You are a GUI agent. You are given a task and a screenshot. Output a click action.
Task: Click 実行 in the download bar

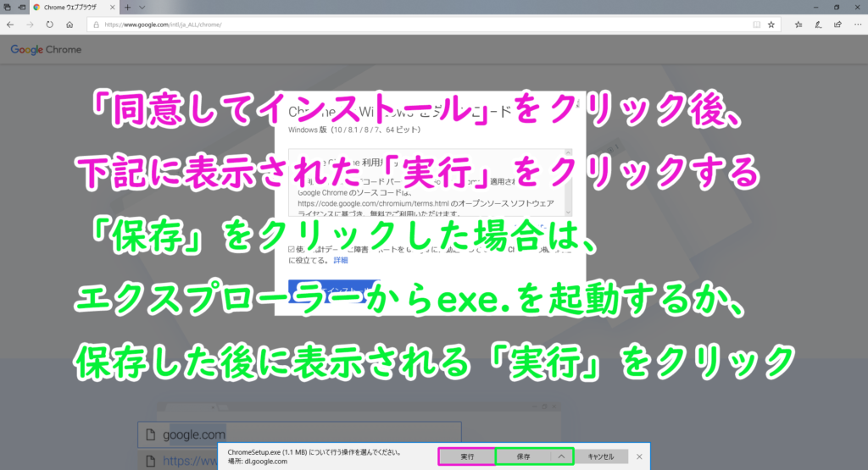point(467,456)
